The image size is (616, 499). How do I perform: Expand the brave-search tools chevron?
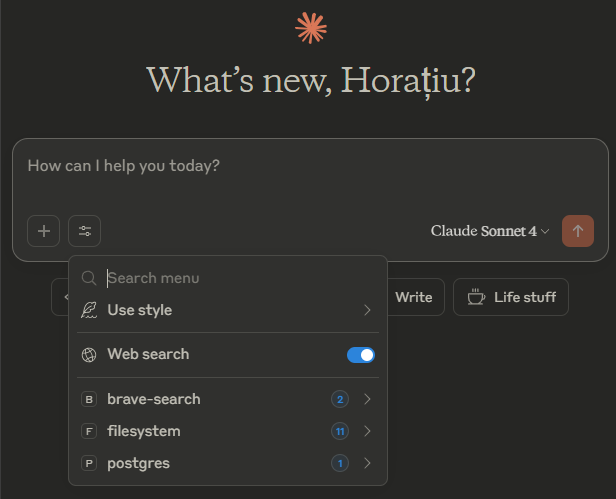pyautogui.click(x=368, y=399)
